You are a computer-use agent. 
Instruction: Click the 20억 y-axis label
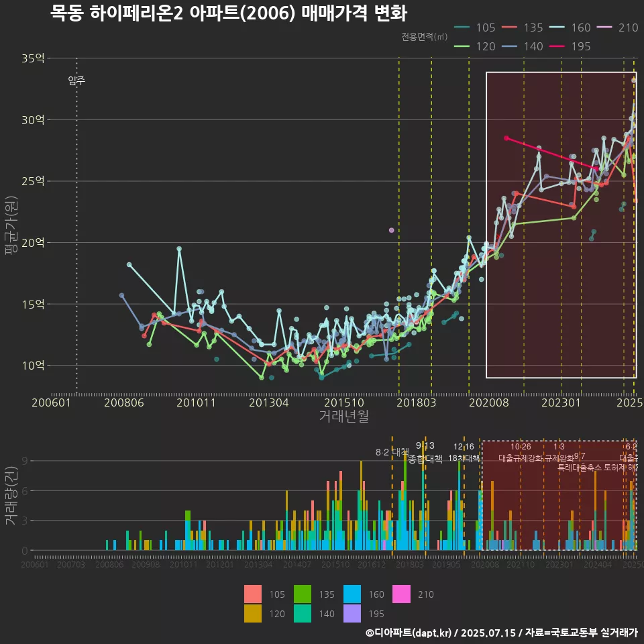tap(33, 243)
